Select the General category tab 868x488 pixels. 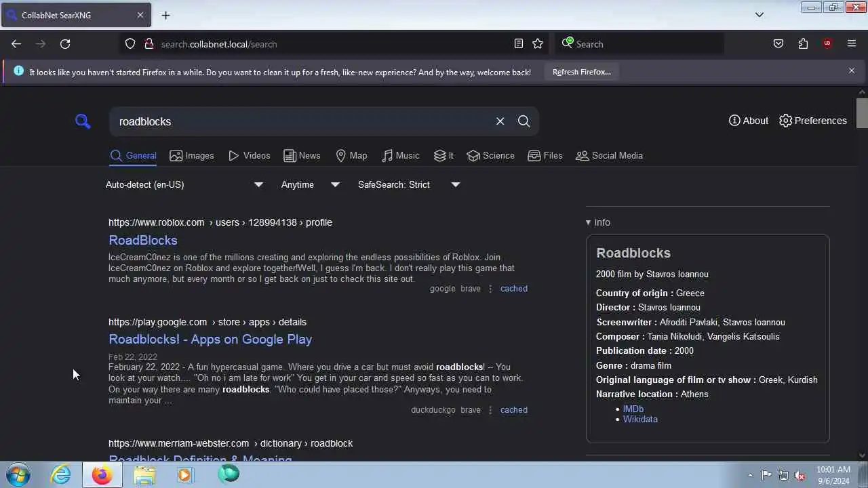[x=134, y=155]
